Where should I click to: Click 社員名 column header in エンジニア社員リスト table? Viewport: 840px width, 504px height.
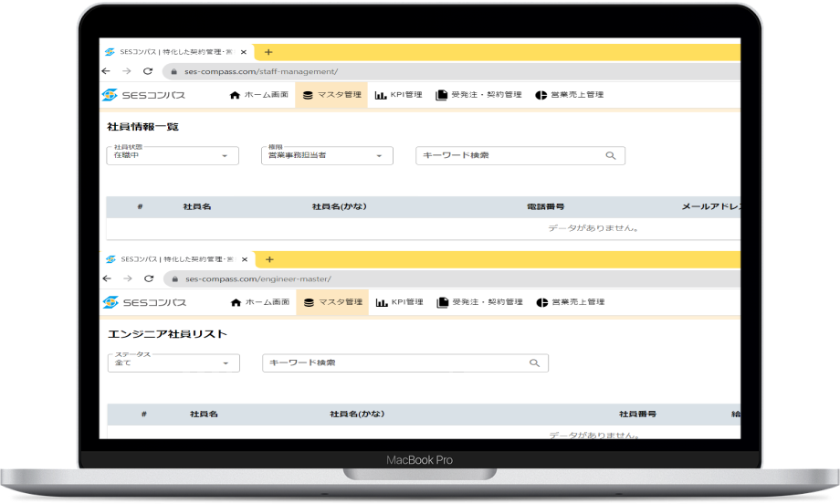tap(204, 414)
